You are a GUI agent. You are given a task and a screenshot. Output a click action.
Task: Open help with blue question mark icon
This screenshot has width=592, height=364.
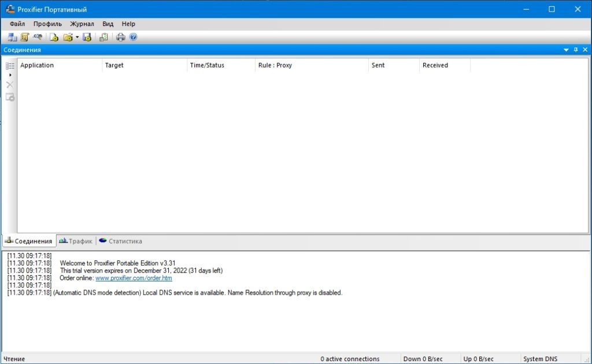(x=133, y=38)
